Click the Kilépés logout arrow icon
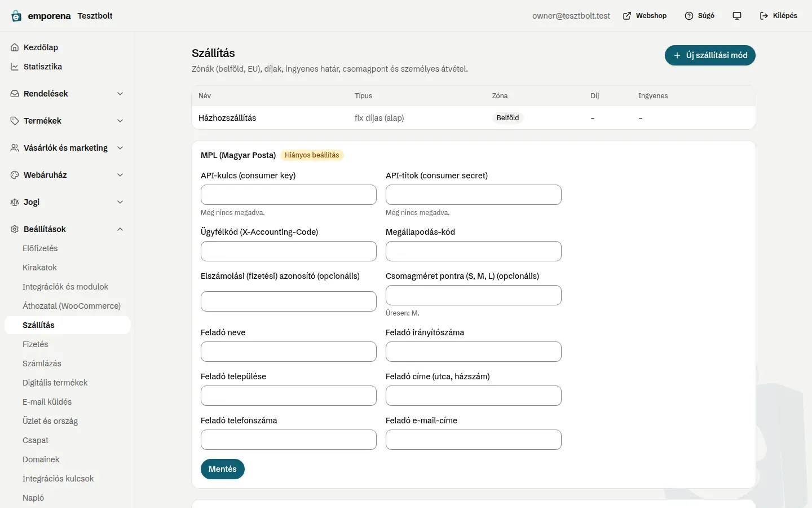This screenshot has width=812, height=508. [x=764, y=16]
